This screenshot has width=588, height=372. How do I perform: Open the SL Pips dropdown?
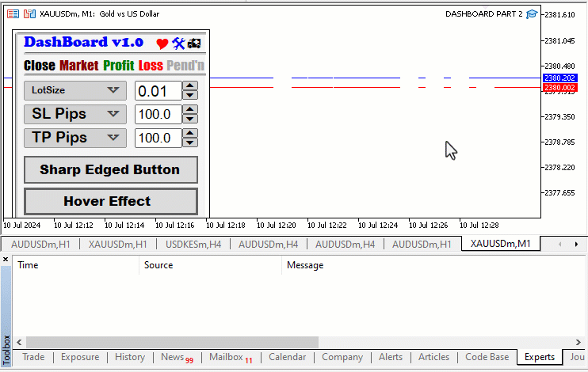[x=75, y=114]
